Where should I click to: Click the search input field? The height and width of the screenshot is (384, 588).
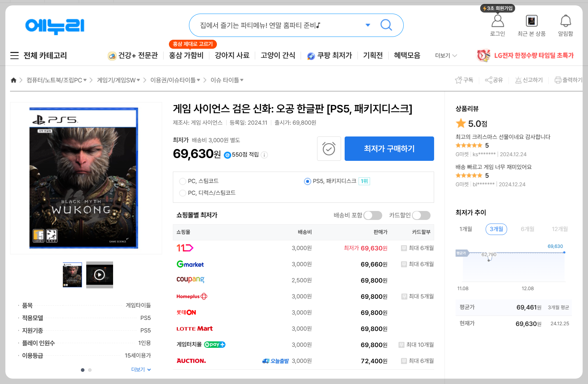pos(279,25)
